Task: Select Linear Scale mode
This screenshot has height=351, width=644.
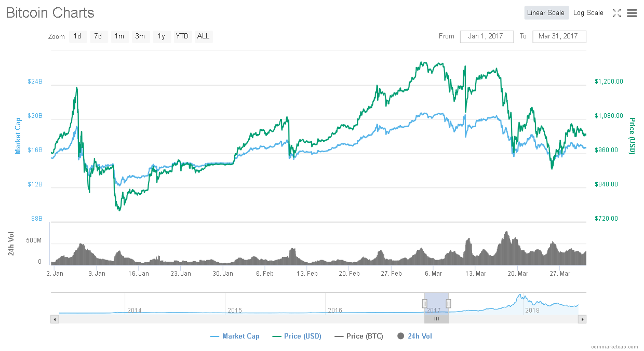Action: point(546,12)
